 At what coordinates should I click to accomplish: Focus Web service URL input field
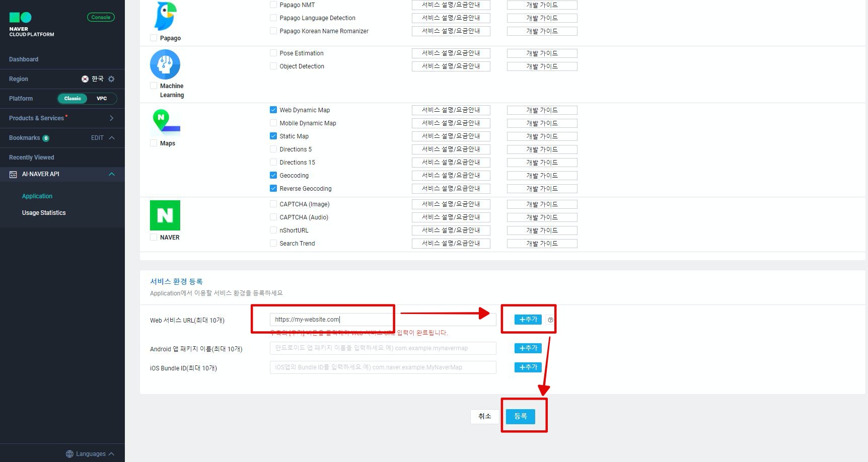(x=383, y=320)
